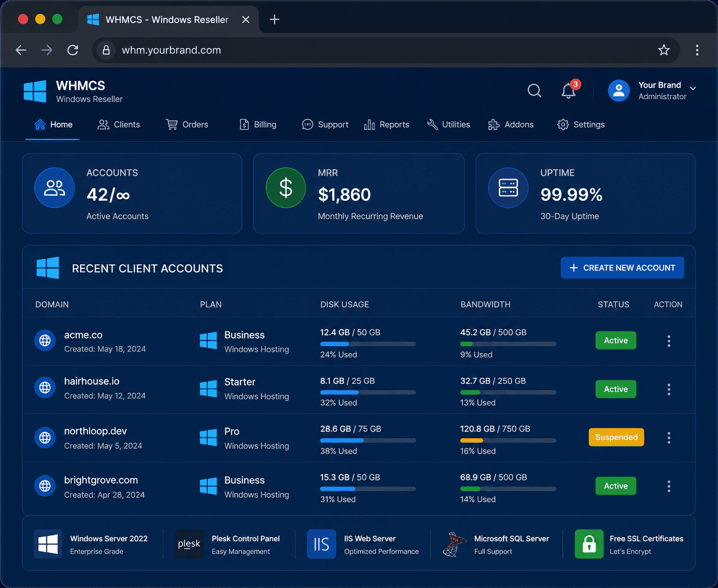The image size is (718, 588).
Task: Click the Windows plan icon in acme.co row
Action: click(208, 340)
